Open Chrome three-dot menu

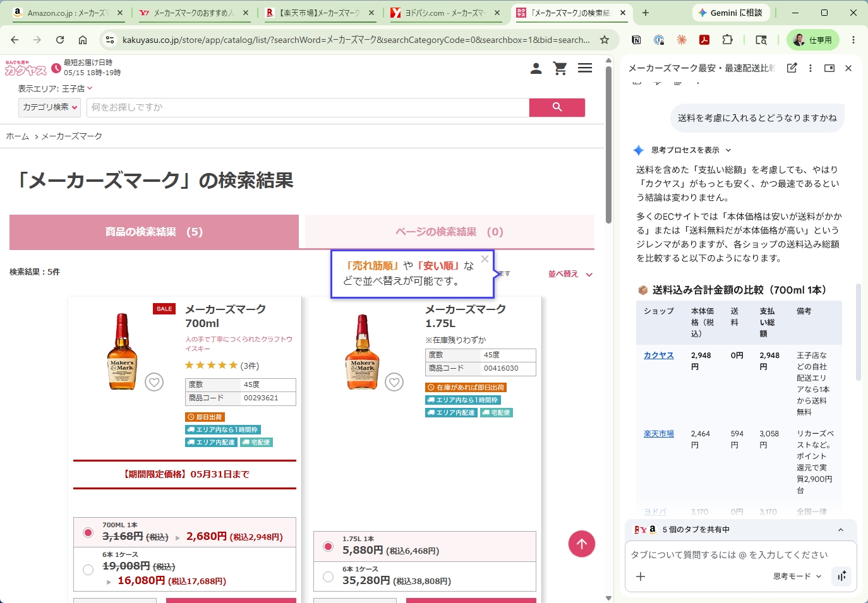(x=853, y=40)
